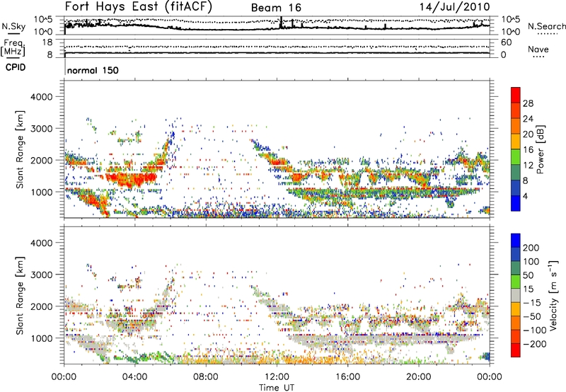Screen dimensions: 566x392
Task: Click the 'Freq. [MHz]' axis label
Action: click(13, 47)
